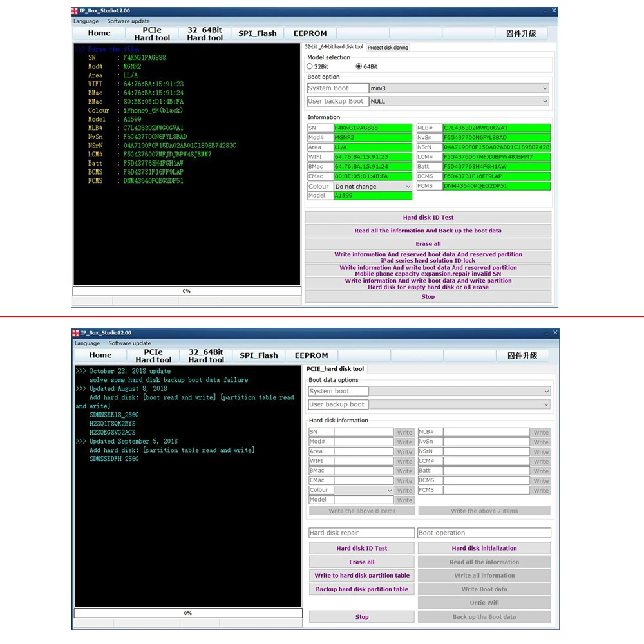The width and height of the screenshot is (644, 644).
Task: Switch to 32_64Bit Hard tool tab in top window
Action: tap(205, 33)
